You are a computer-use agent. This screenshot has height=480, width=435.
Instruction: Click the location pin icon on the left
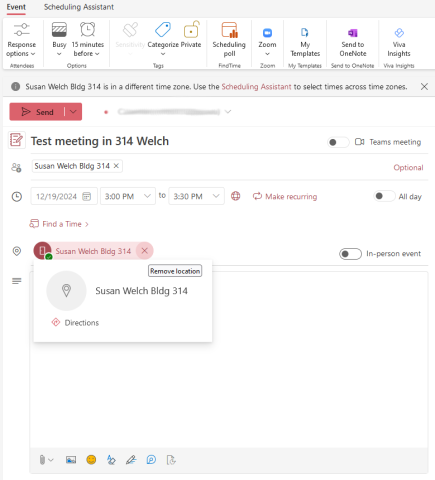(x=17, y=251)
